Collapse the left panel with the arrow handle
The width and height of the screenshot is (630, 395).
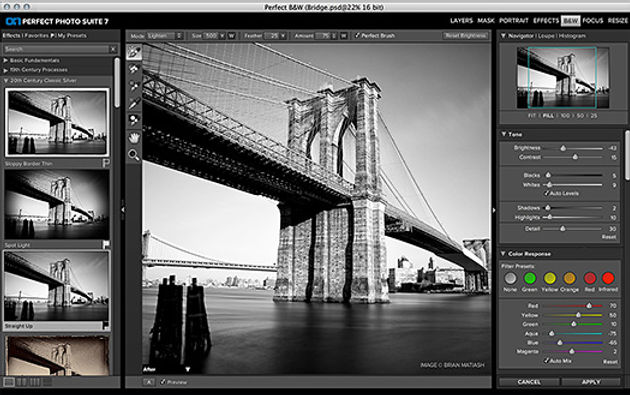click(123, 209)
